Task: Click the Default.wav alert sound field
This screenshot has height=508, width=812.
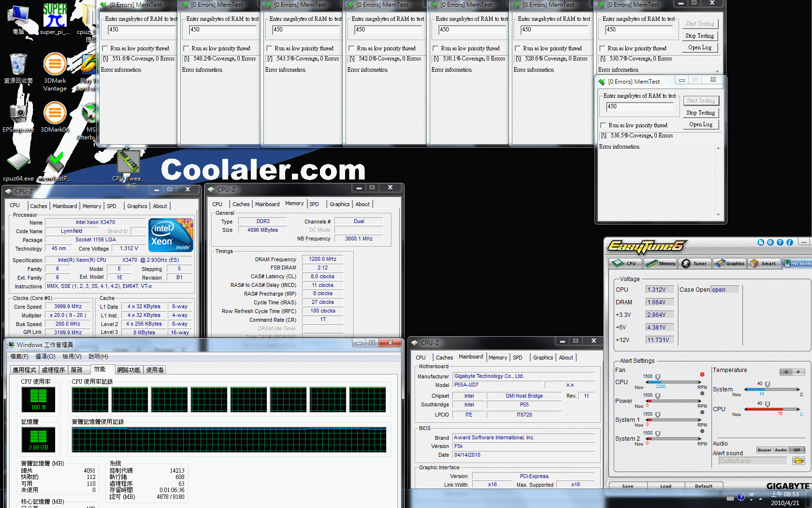Action: pyautogui.click(x=753, y=461)
